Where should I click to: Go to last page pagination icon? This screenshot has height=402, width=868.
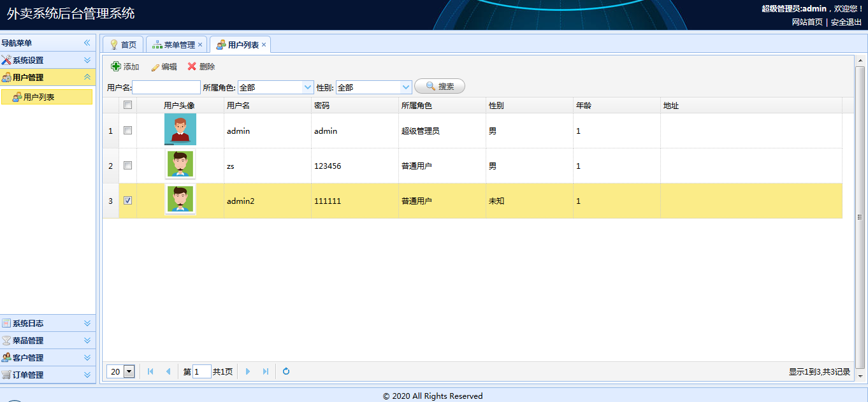click(x=266, y=371)
